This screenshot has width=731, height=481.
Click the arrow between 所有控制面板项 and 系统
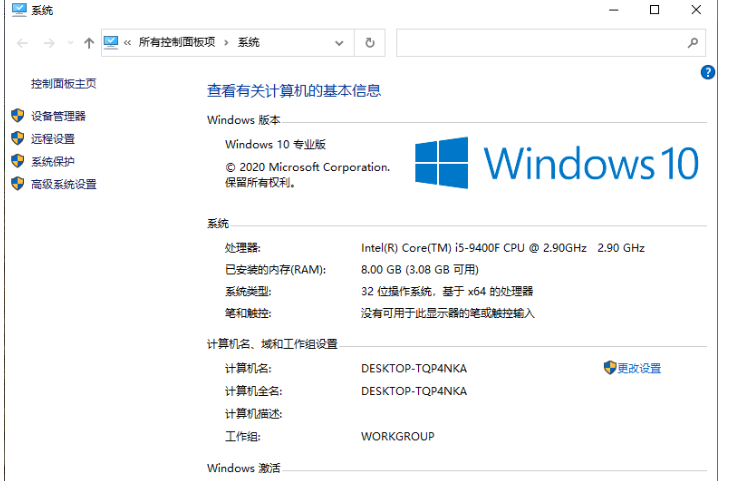(x=226, y=43)
